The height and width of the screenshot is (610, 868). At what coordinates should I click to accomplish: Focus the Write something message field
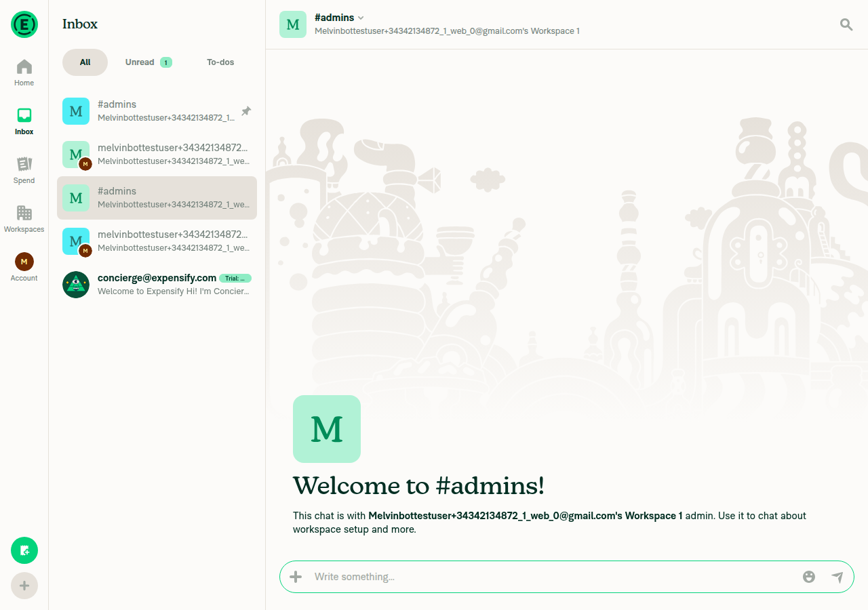tap(553, 577)
